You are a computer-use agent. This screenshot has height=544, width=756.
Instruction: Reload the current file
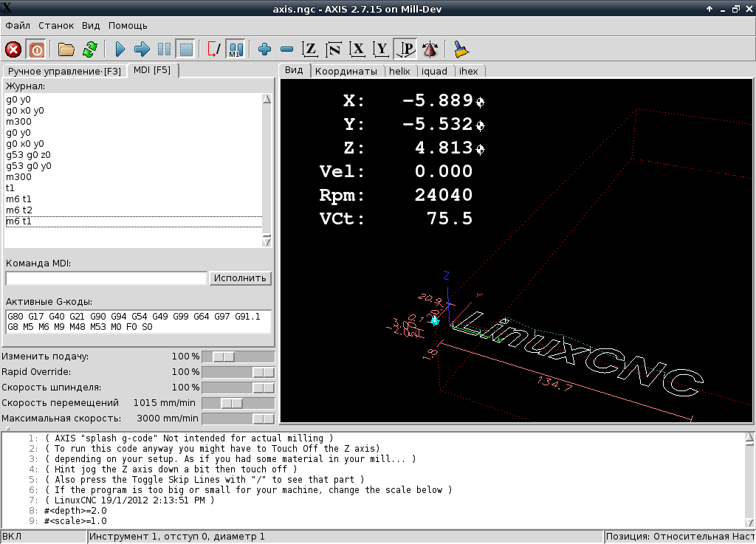coord(89,49)
